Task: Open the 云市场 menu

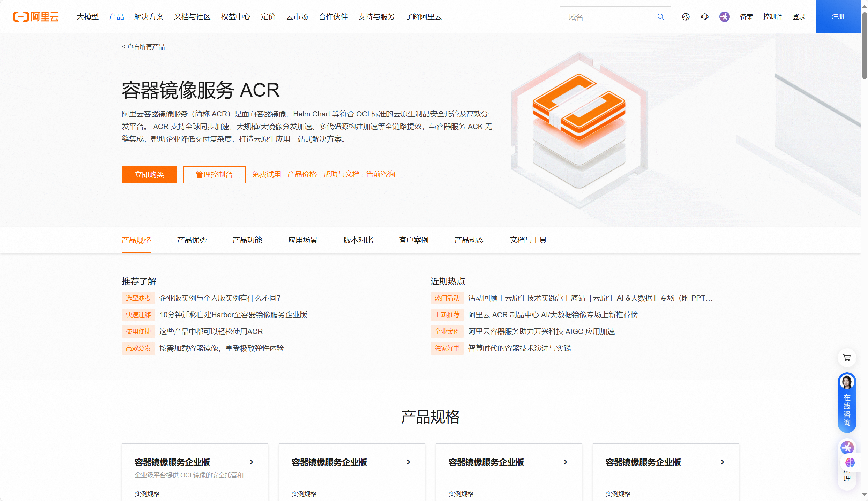Action: coord(297,17)
